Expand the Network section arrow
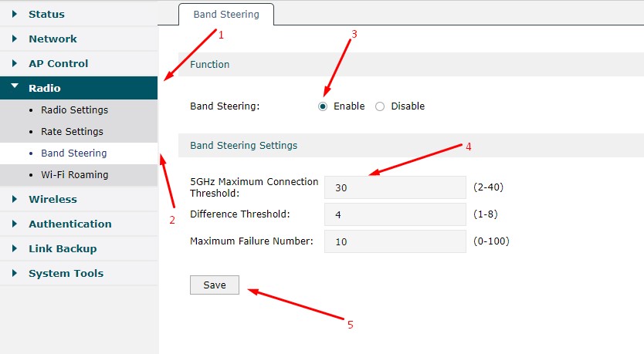The height and width of the screenshot is (354, 644). pos(15,39)
